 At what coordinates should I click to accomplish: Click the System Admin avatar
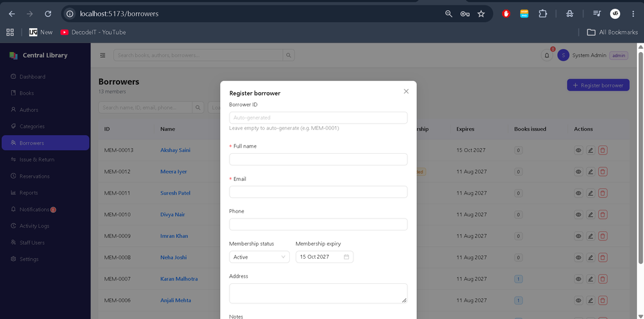click(563, 55)
